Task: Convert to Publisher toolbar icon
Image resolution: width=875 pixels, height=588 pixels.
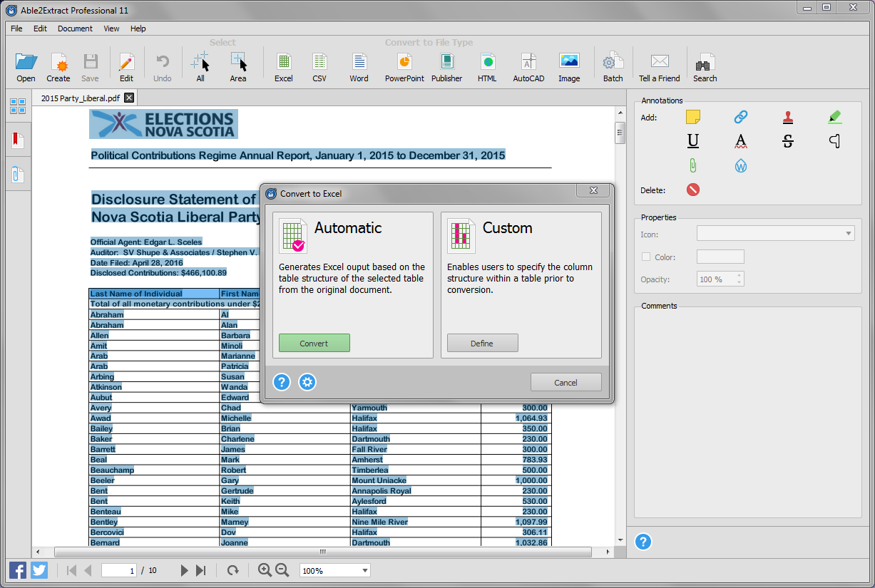Action: (447, 62)
